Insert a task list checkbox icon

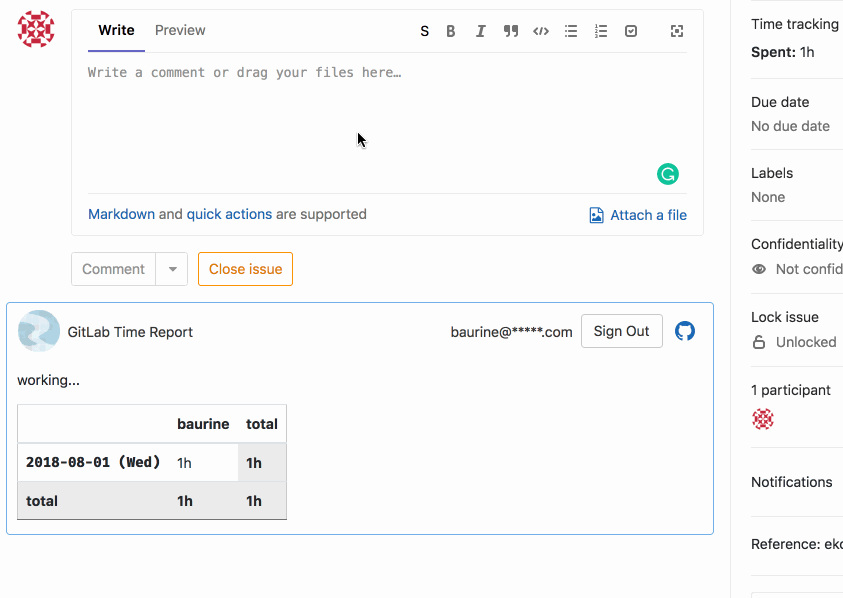pos(631,31)
